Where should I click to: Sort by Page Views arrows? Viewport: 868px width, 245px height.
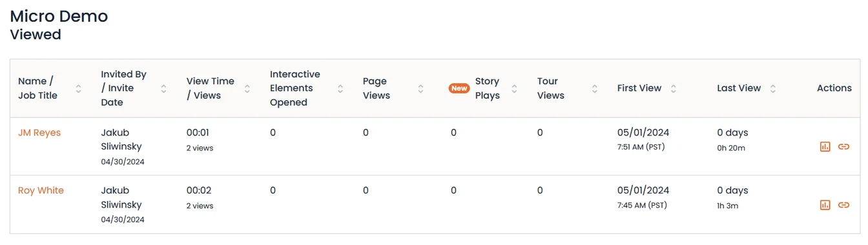[x=420, y=88]
